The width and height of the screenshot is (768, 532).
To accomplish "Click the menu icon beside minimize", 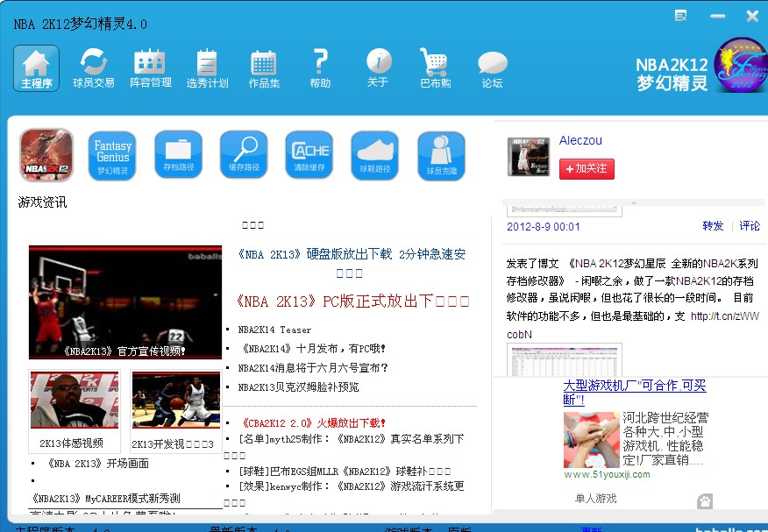I will (x=681, y=16).
